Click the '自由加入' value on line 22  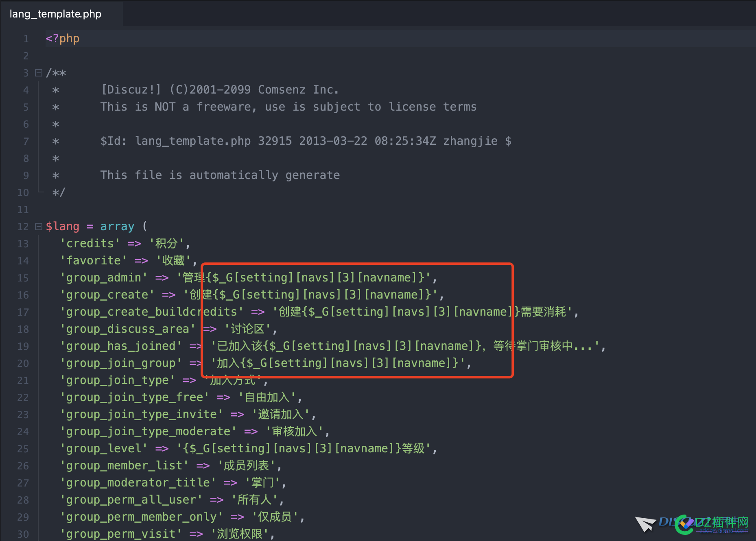pyautogui.click(x=267, y=397)
